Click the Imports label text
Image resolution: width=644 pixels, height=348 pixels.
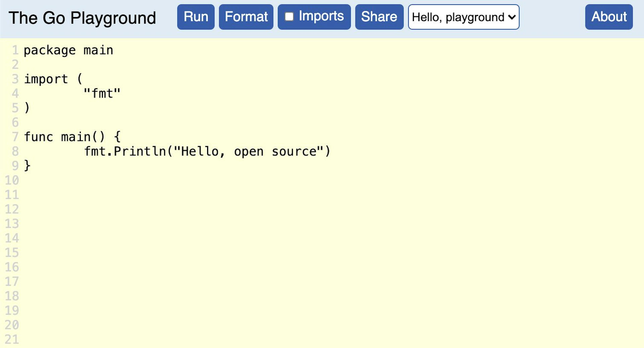click(x=321, y=16)
